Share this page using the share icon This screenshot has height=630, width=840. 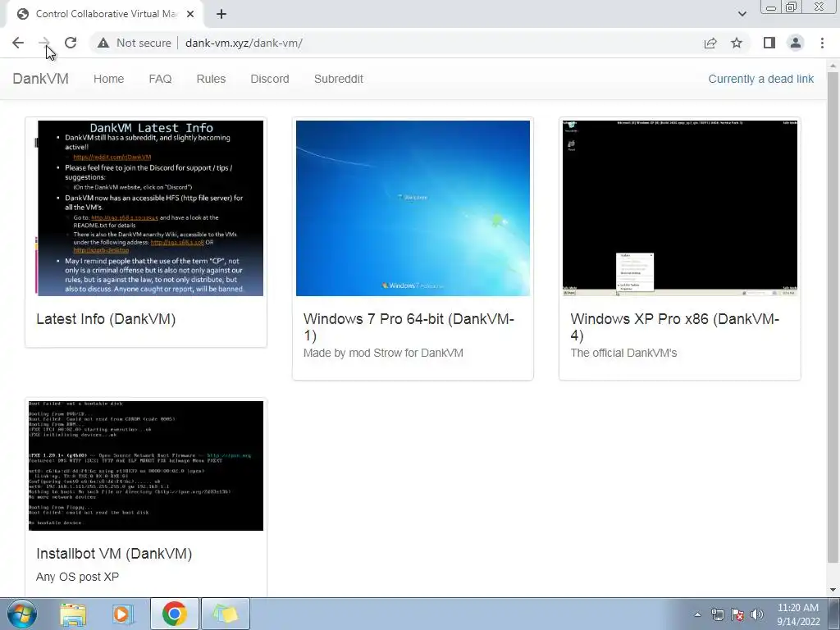[710, 43]
